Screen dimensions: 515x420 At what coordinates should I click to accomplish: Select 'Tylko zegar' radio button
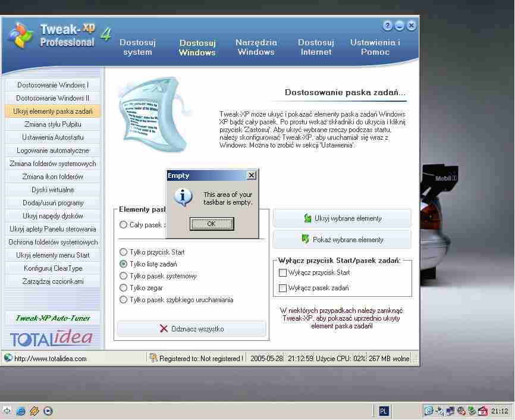point(124,288)
